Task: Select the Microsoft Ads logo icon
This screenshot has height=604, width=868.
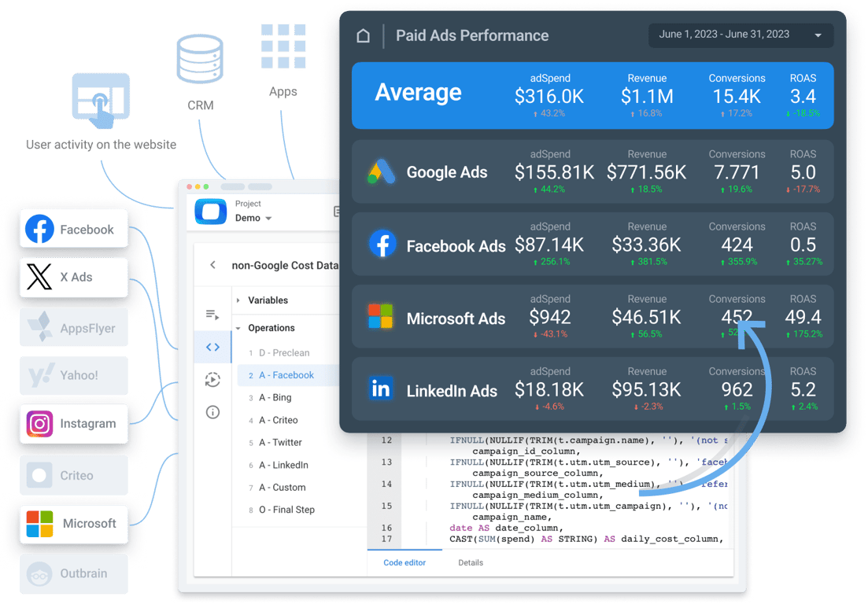Action: (x=380, y=316)
